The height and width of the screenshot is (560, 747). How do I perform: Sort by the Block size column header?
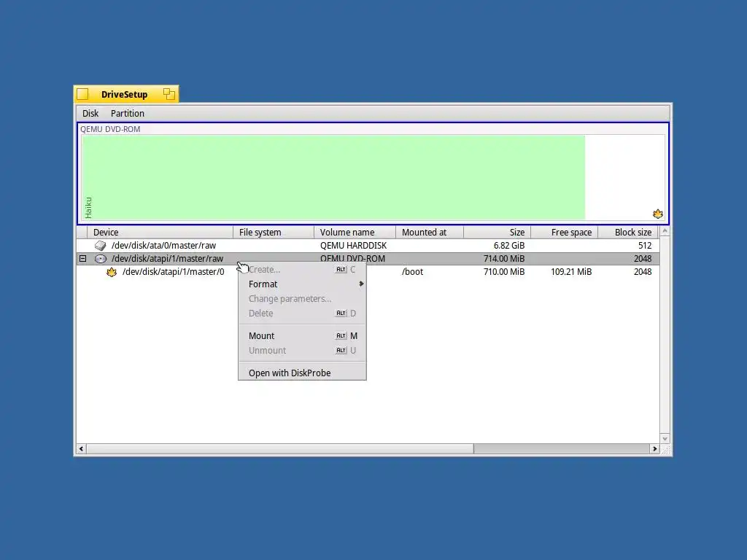(628, 233)
